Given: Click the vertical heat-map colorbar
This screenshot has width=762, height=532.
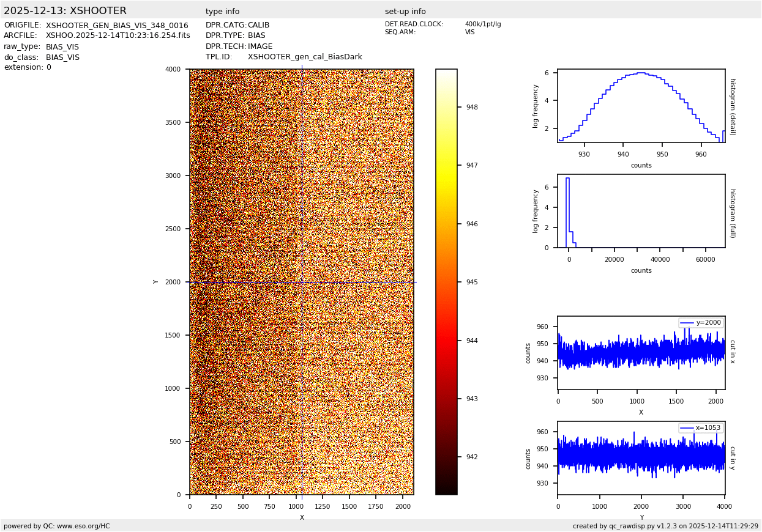Looking at the screenshot, I should (446, 281).
